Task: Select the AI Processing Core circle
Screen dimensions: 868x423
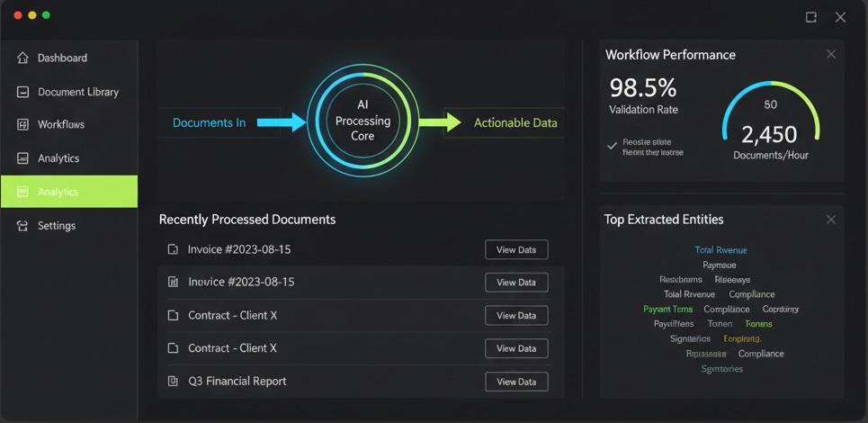Action: (362, 121)
